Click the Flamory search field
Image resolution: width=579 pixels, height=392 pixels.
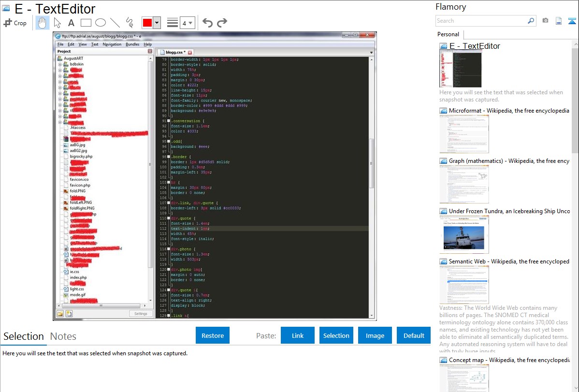click(481, 21)
